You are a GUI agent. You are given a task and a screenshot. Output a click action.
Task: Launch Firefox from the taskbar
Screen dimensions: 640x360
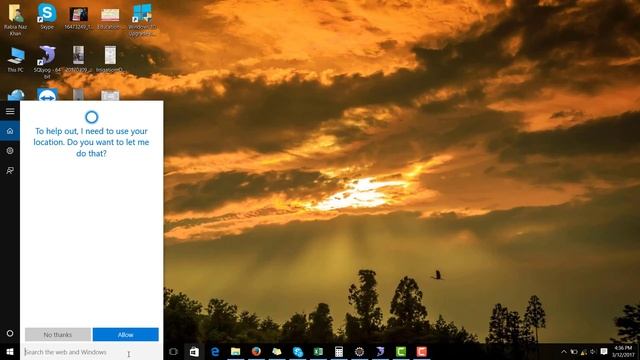256,351
